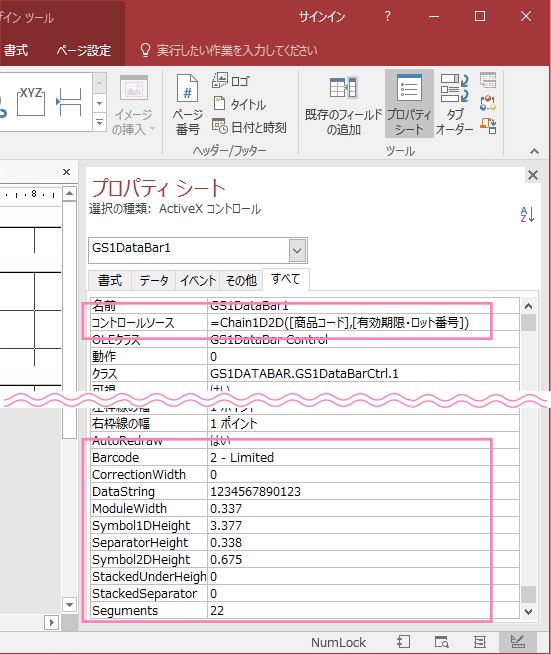Click the サインイン link
551x654 pixels.
[x=322, y=17]
